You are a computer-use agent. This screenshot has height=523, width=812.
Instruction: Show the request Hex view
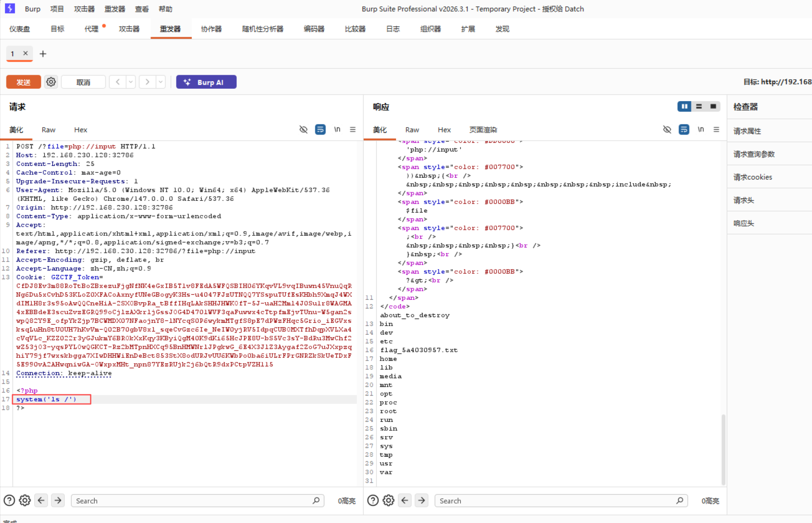tap(81, 130)
